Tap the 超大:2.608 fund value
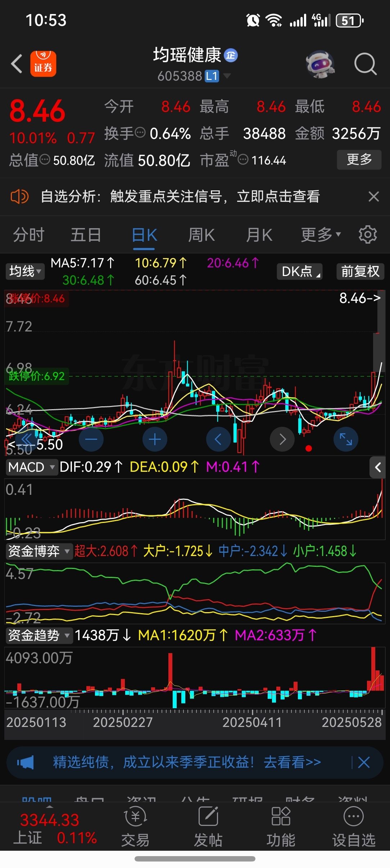Screen dimensions: 390x868 pos(106,551)
